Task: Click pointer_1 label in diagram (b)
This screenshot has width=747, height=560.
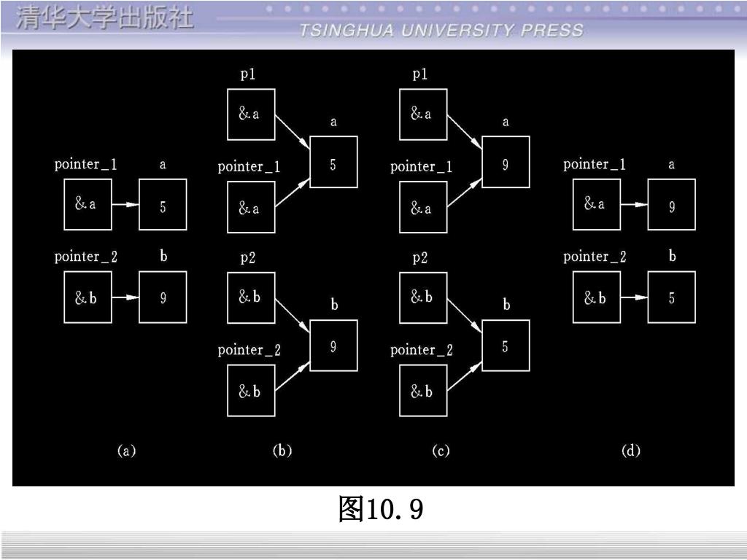Action: click(x=249, y=167)
